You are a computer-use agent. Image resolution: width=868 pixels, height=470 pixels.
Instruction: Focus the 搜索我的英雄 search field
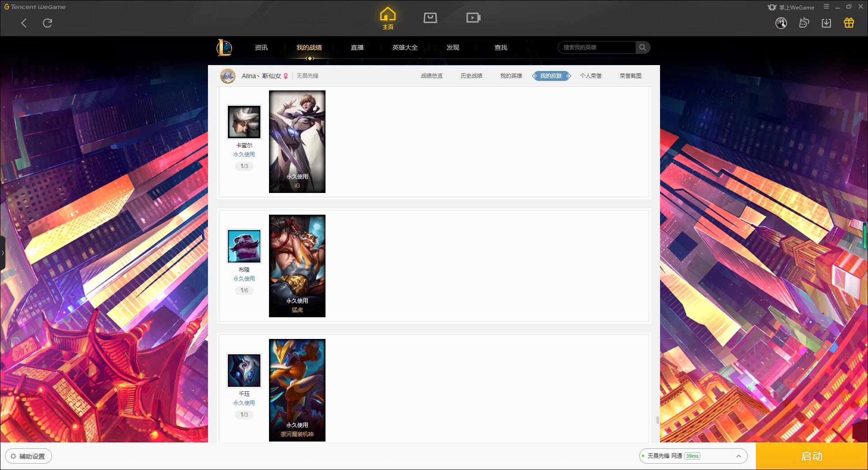(597, 47)
